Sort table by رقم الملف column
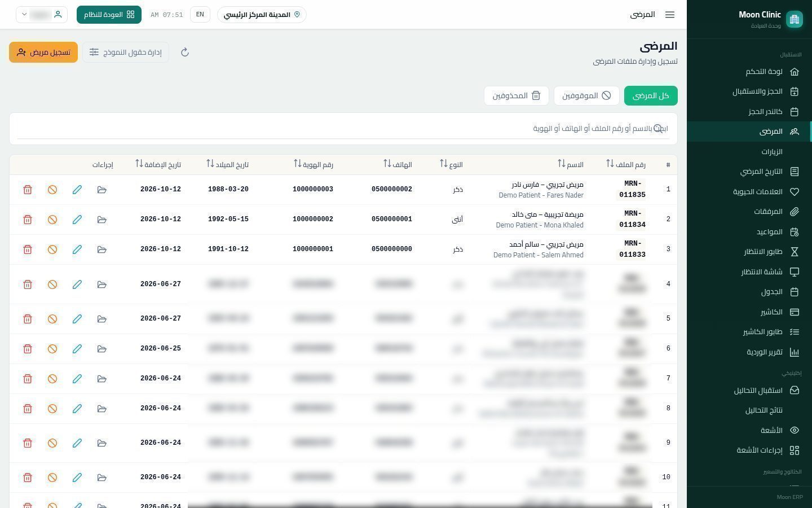 tap(610, 164)
